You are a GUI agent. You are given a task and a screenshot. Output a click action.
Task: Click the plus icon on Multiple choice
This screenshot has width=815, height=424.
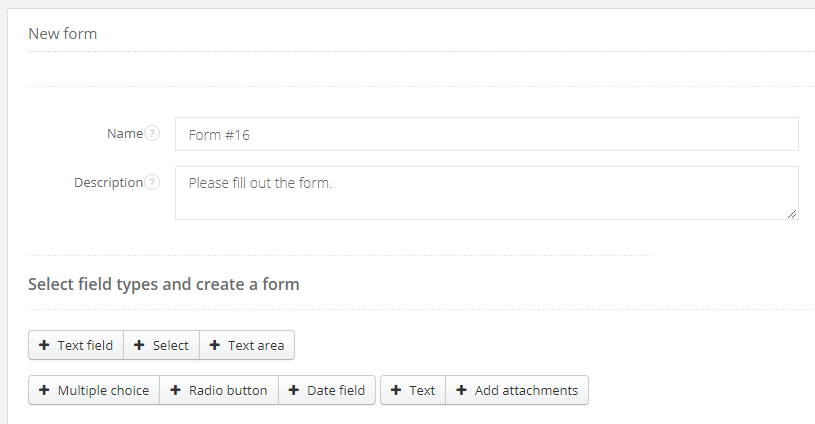tap(44, 390)
